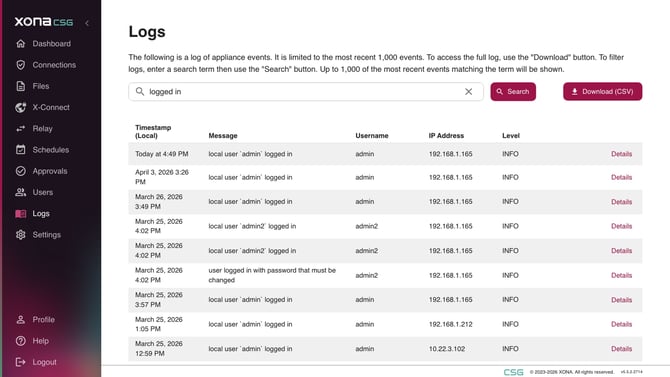Image resolution: width=670 pixels, height=377 pixels.
Task: Focus the log search input field
Action: (306, 91)
